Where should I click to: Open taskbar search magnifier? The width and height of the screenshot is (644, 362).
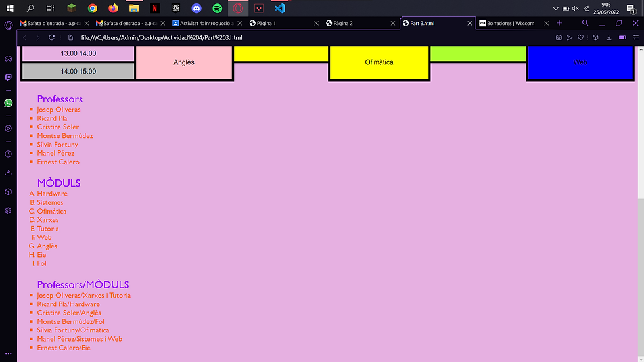pos(30,8)
